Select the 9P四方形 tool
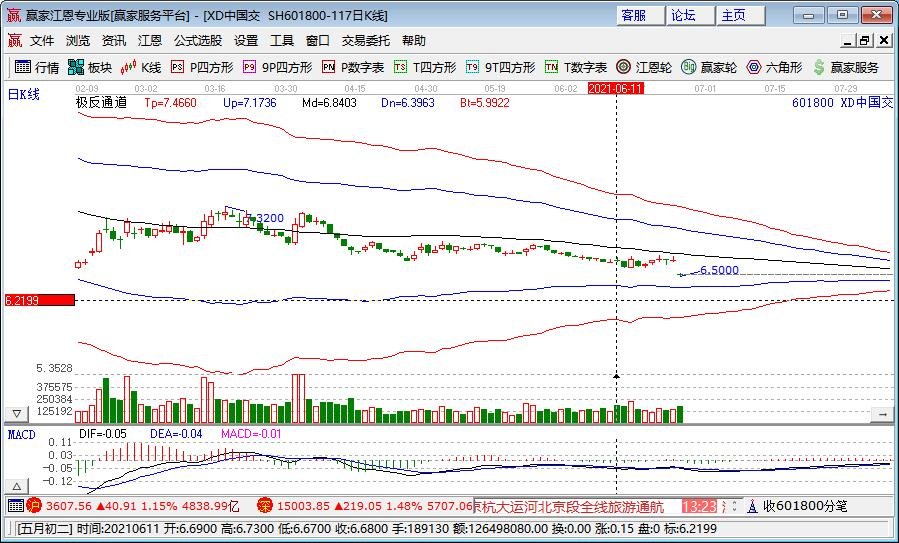899x543 pixels. (277, 68)
